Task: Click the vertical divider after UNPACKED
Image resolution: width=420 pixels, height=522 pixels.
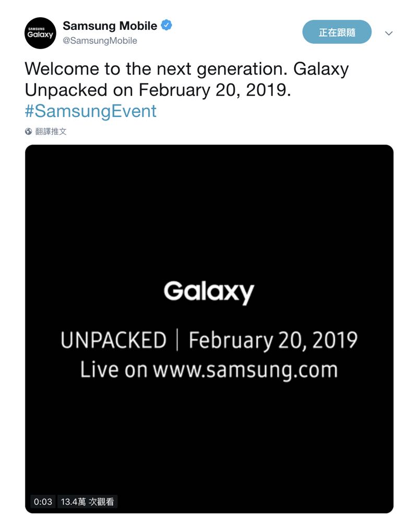Action: coord(177,340)
